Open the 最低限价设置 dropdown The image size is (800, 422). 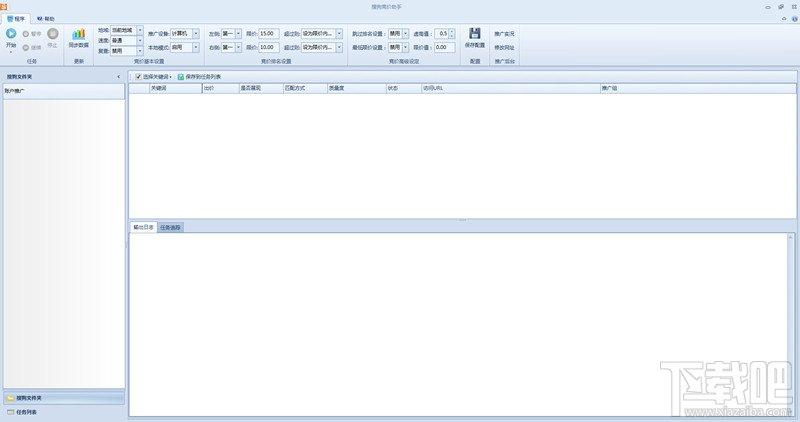click(x=405, y=47)
